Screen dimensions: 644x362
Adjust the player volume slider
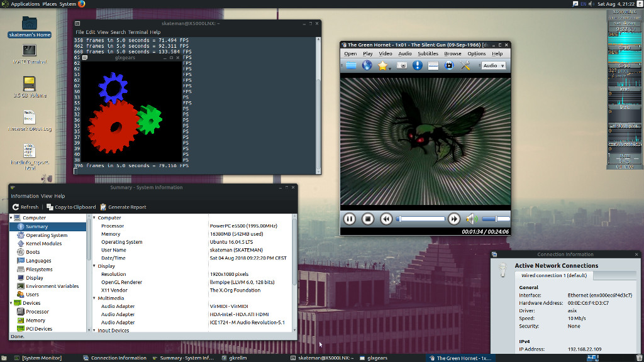pos(496,219)
